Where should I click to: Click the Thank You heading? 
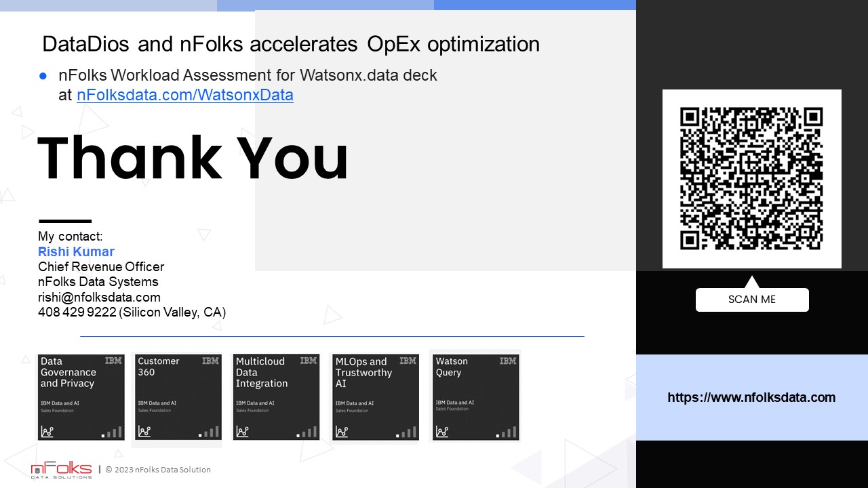click(193, 158)
